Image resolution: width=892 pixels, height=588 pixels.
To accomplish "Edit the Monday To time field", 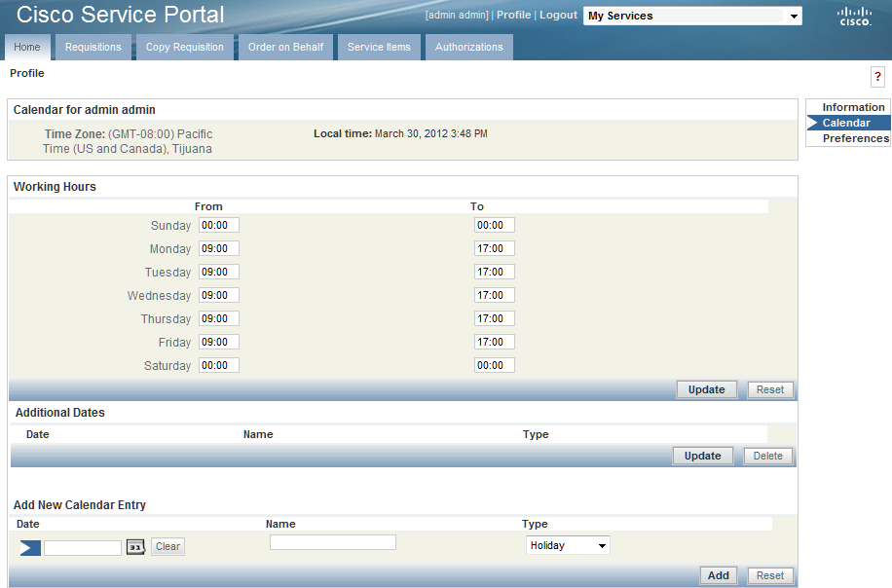I will click(495, 248).
